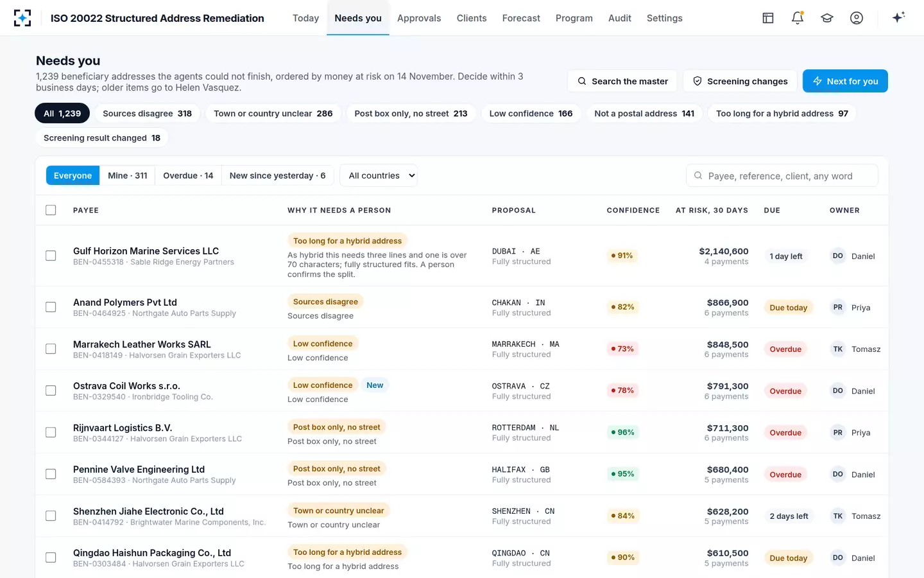Open Shenzhen Jiahe Electronic Co., Ltd

tap(148, 511)
